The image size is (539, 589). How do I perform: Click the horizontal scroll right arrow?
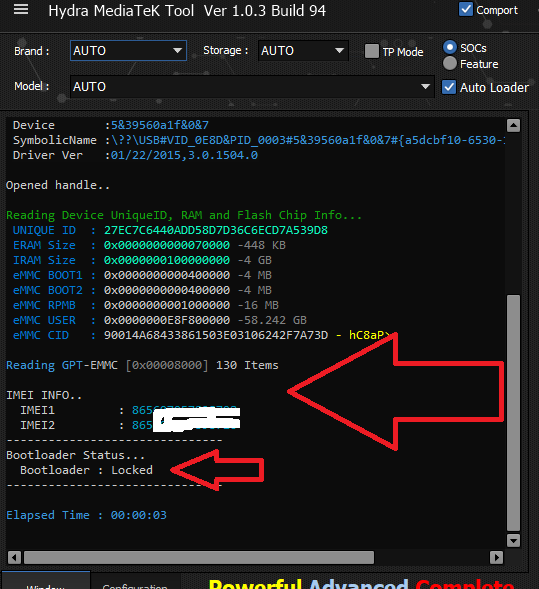click(x=496, y=557)
